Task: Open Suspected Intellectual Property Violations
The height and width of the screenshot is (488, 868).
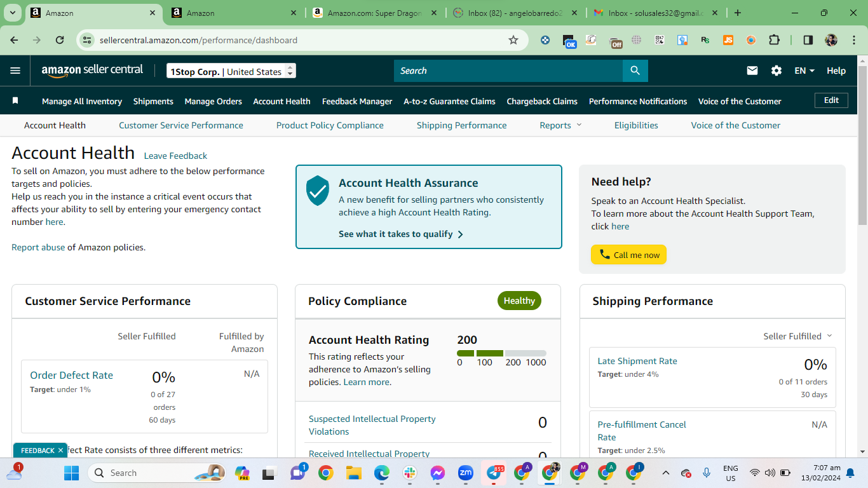Action: pyautogui.click(x=372, y=425)
